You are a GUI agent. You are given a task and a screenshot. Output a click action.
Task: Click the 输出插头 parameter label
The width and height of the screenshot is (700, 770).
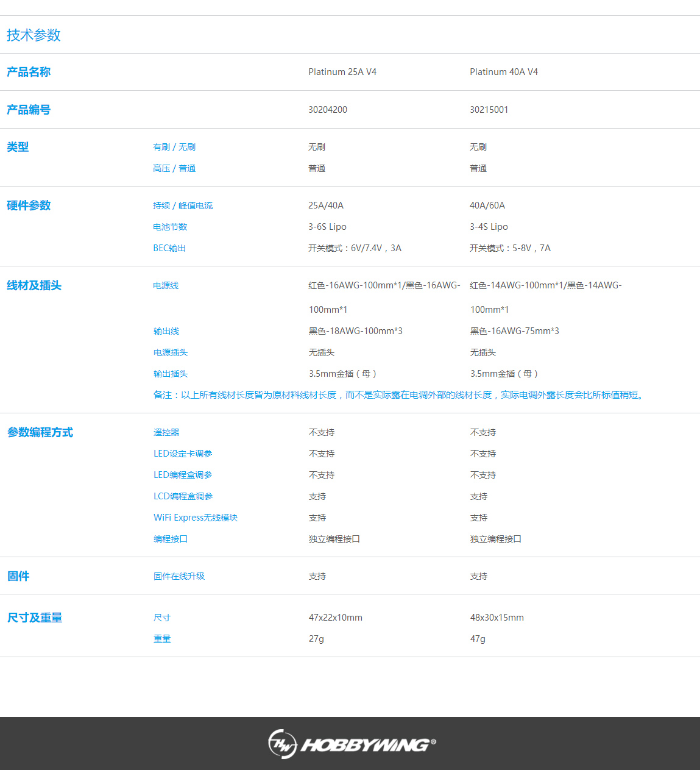coord(171,374)
